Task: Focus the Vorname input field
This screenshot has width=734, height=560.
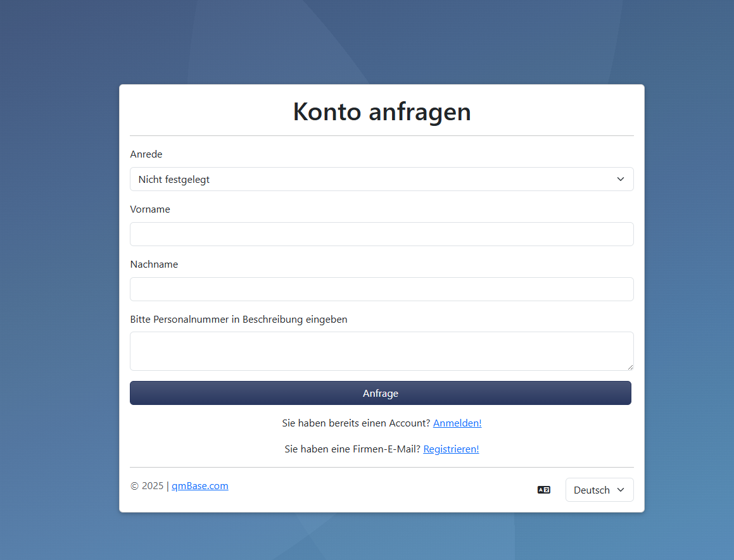Action: pyautogui.click(x=381, y=234)
